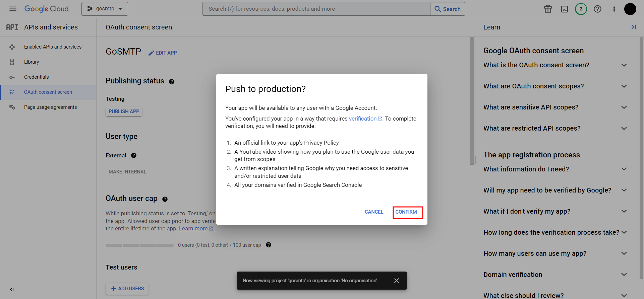Click EDIT APP next to GoSMTP
644x299 pixels.
point(163,53)
